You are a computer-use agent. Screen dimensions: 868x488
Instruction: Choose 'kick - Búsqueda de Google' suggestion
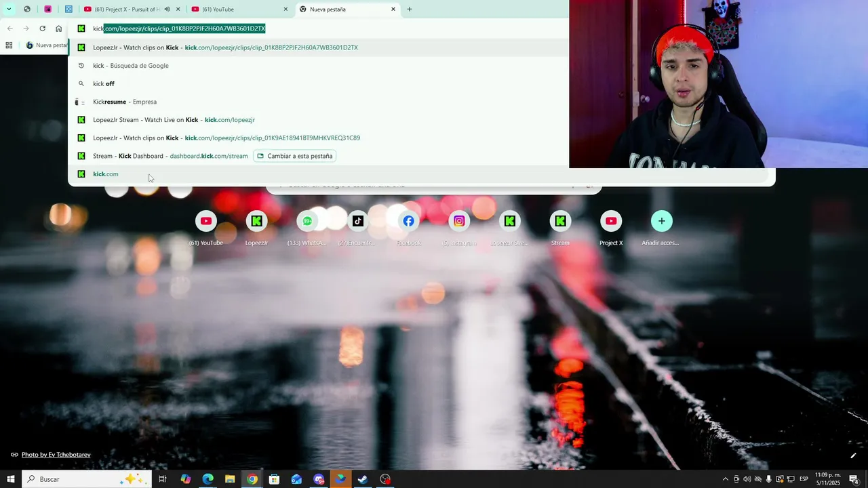pyautogui.click(x=319, y=66)
